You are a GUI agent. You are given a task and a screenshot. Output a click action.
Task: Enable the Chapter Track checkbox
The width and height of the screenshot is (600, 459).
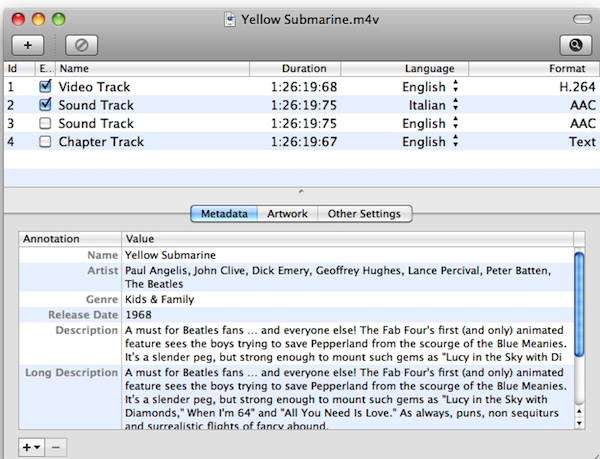pos(45,142)
